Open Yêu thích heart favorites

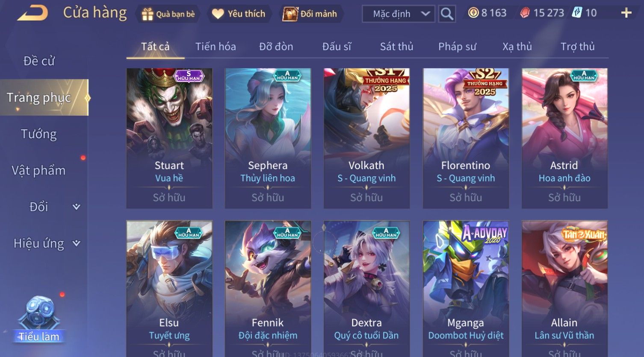click(218, 14)
